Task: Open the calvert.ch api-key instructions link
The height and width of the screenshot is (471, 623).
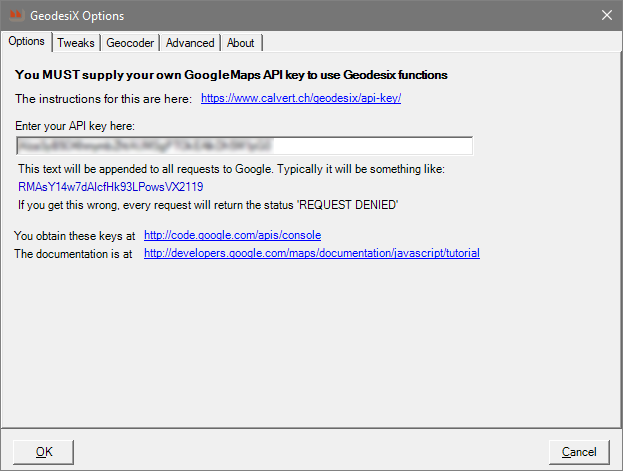Action: pyautogui.click(x=301, y=98)
